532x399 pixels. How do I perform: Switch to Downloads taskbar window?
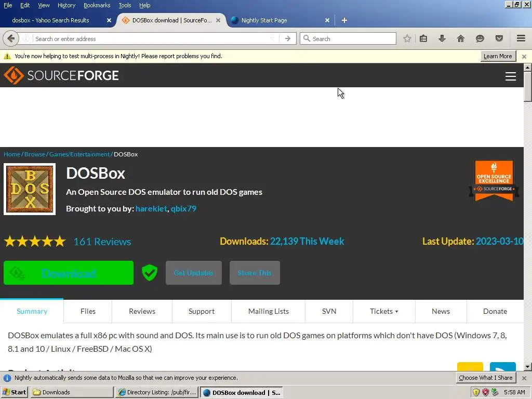pyautogui.click(x=72, y=392)
